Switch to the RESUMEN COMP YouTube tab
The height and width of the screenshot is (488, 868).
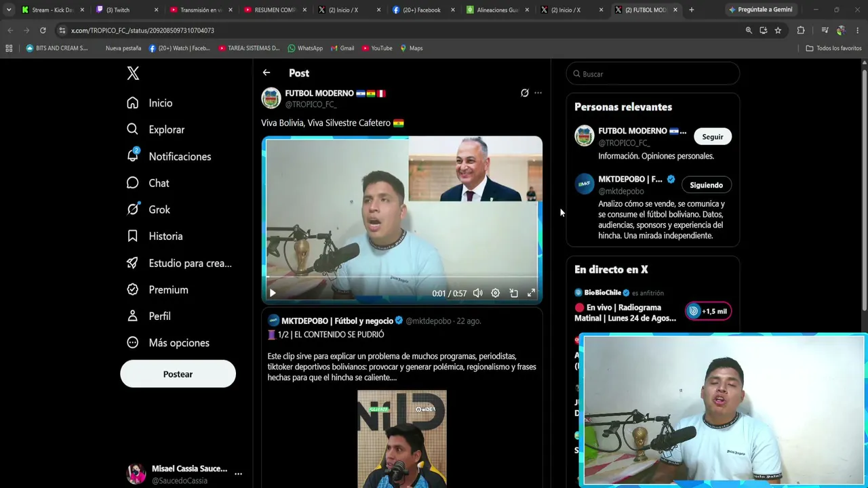point(274,10)
